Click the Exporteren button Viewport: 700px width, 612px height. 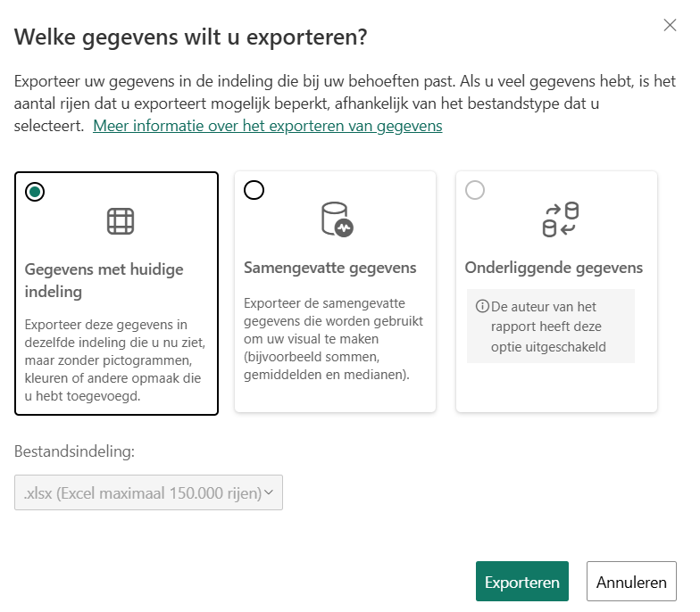522,583
